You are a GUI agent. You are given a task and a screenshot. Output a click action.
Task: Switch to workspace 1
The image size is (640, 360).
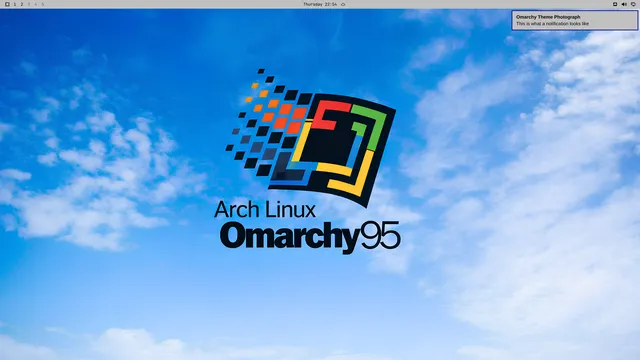[15, 4]
